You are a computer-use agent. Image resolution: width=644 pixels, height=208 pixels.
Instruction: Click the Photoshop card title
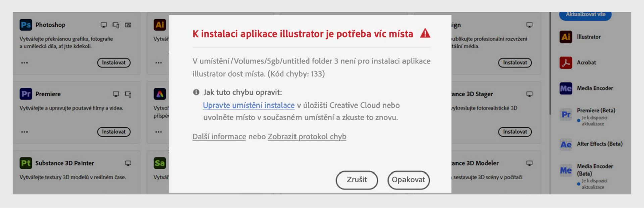(50, 25)
